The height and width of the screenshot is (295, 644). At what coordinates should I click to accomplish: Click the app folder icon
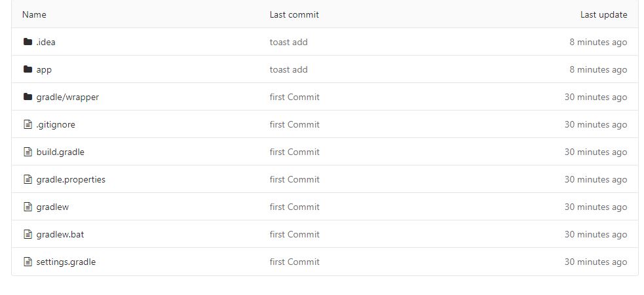point(28,69)
